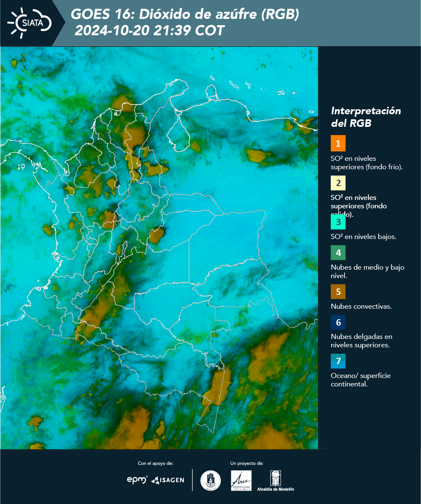Image resolution: width=421 pixels, height=504 pixels.
Task: Click the 'Un proyecto de:' text
Action: click(247, 463)
